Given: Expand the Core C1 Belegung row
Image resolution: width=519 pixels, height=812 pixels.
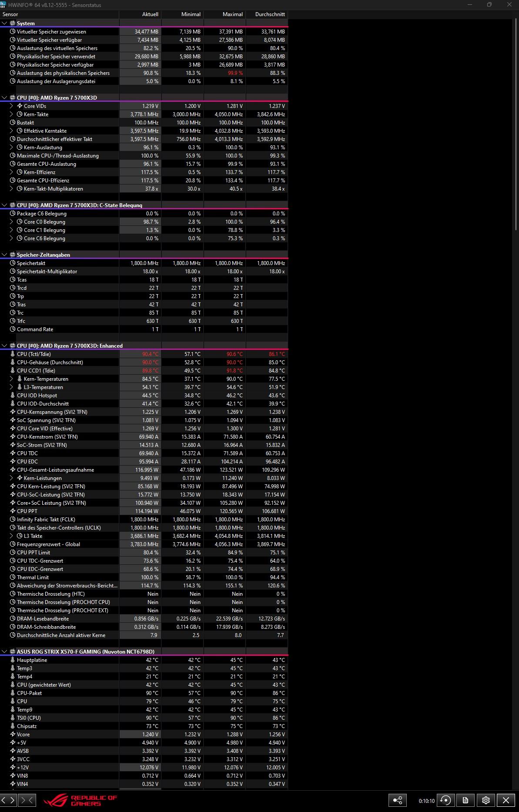Looking at the screenshot, I should 11,230.
